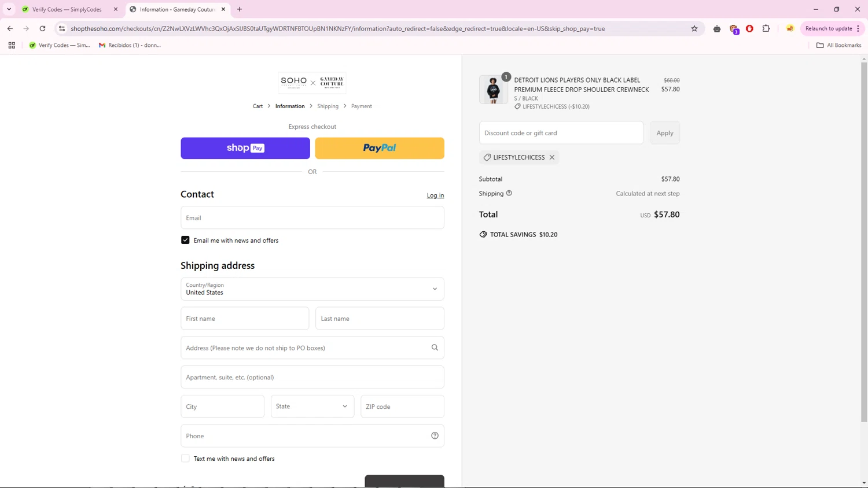The width and height of the screenshot is (868, 488).
Task: Click the red Opera-style extension icon
Action: click(x=749, y=28)
